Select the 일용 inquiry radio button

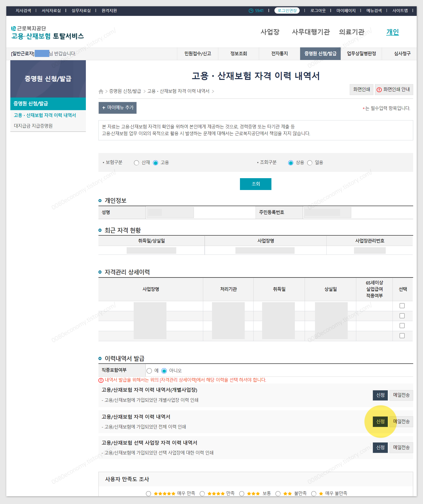click(310, 163)
